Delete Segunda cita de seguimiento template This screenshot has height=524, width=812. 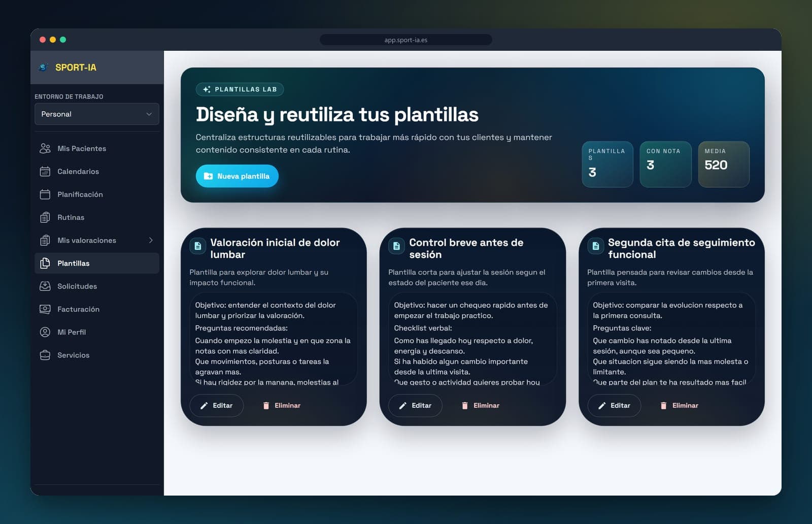[x=679, y=406]
